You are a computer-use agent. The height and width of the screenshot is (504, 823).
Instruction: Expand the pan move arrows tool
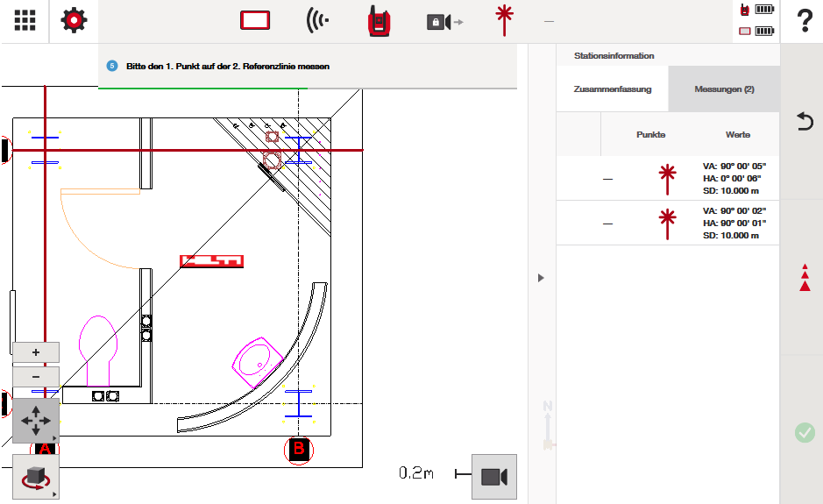36,421
